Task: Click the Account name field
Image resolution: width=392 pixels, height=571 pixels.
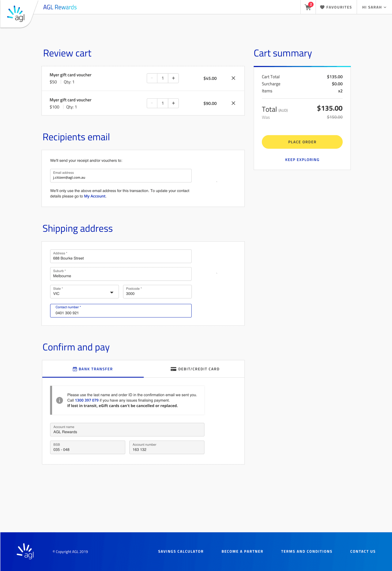Action: click(127, 429)
